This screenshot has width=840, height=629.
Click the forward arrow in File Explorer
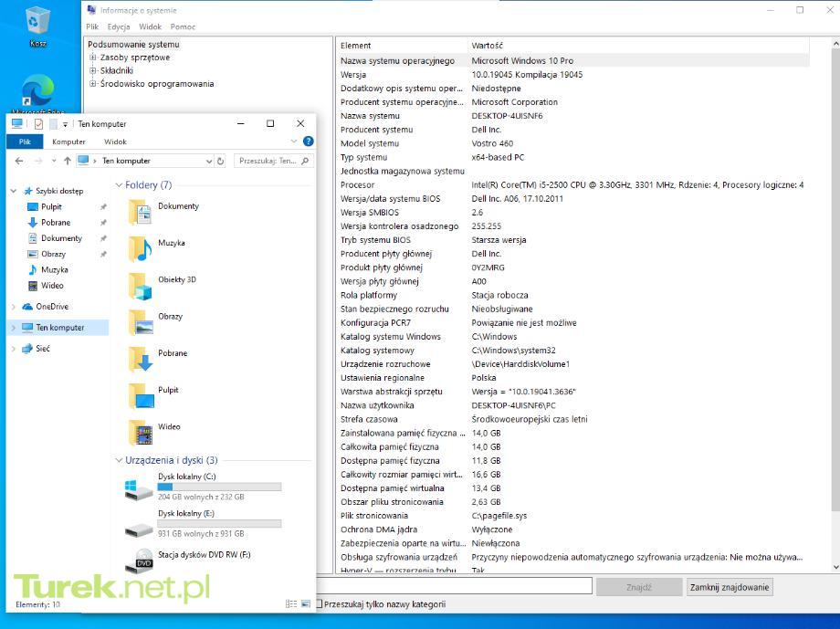tap(38, 161)
